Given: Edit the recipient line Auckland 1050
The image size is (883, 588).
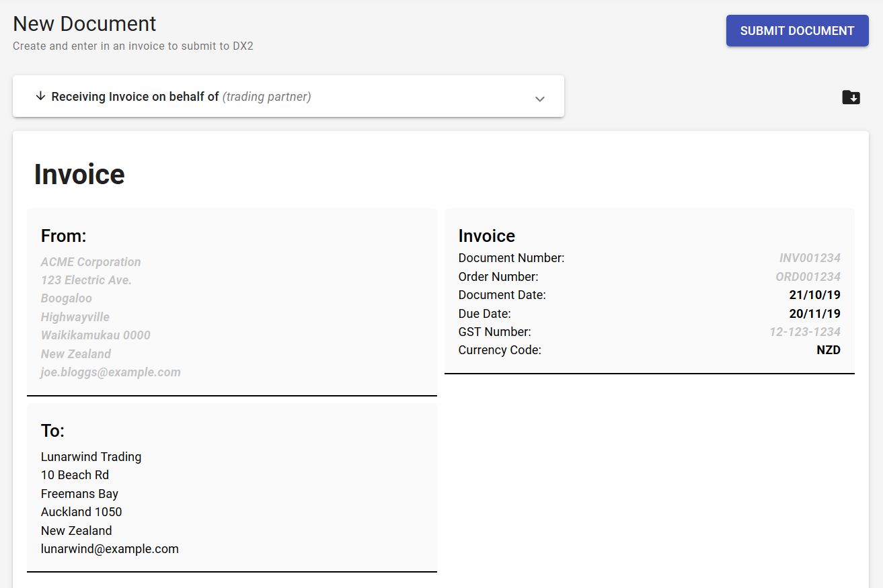Looking at the screenshot, I should pos(81,511).
